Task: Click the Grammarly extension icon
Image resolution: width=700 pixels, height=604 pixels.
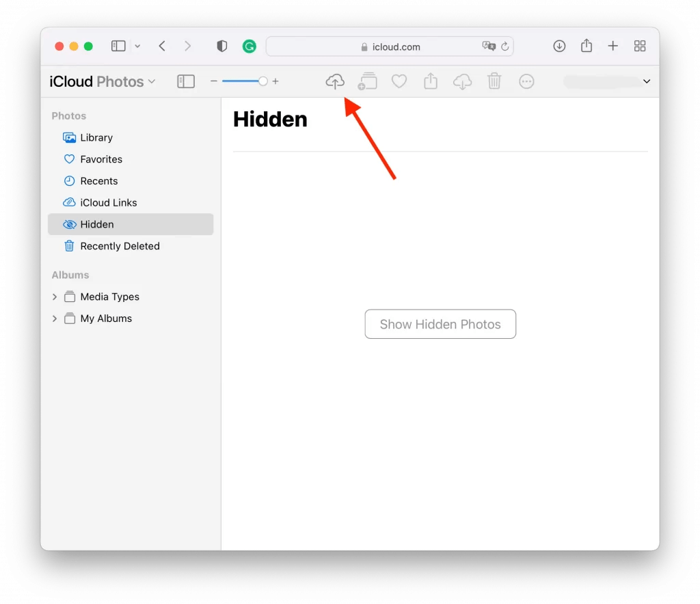Action: pos(249,46)
